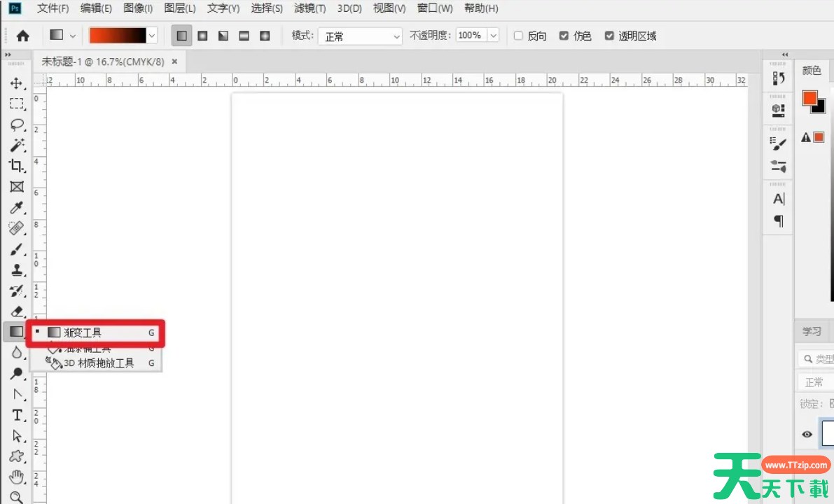This screenshot has height=504, width=834.
Task: Click the Home button in options bar
Action: tap(23, 36)
